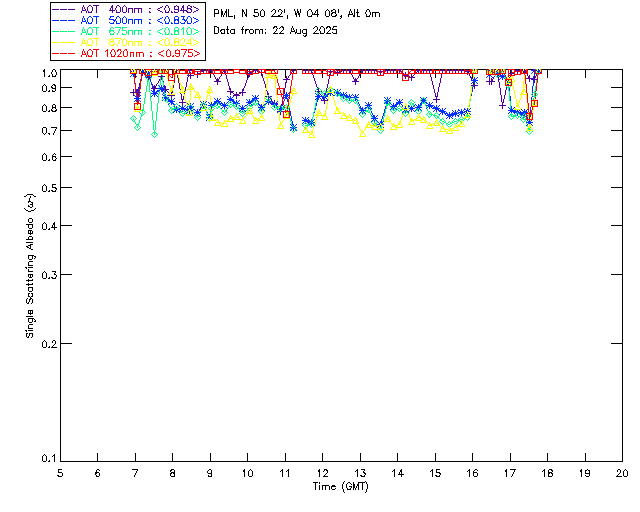Click the y-axis label 0.5
Screen dimensions: 640x512
(x=49, y=188)
